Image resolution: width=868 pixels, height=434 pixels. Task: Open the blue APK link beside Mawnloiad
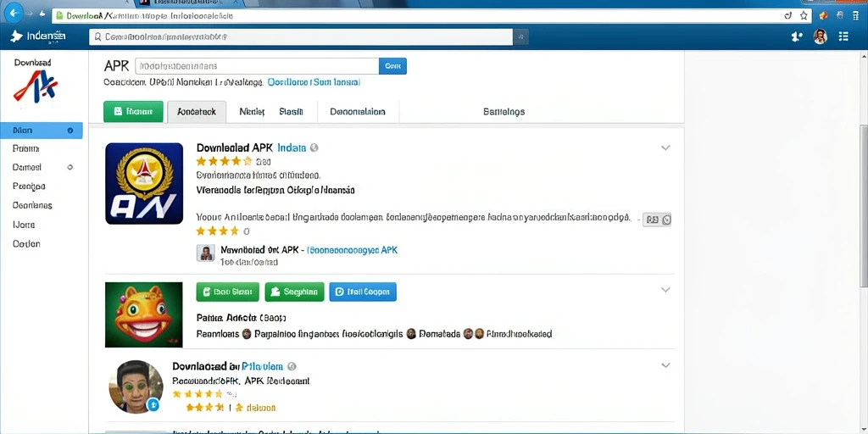pyautogui.click(x=352, y=250)
